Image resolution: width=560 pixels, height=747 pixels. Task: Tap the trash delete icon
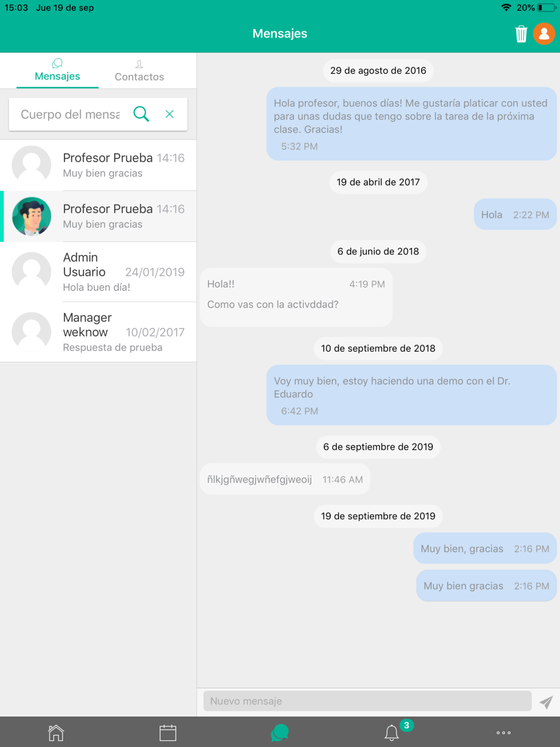[x=521, y=34]
